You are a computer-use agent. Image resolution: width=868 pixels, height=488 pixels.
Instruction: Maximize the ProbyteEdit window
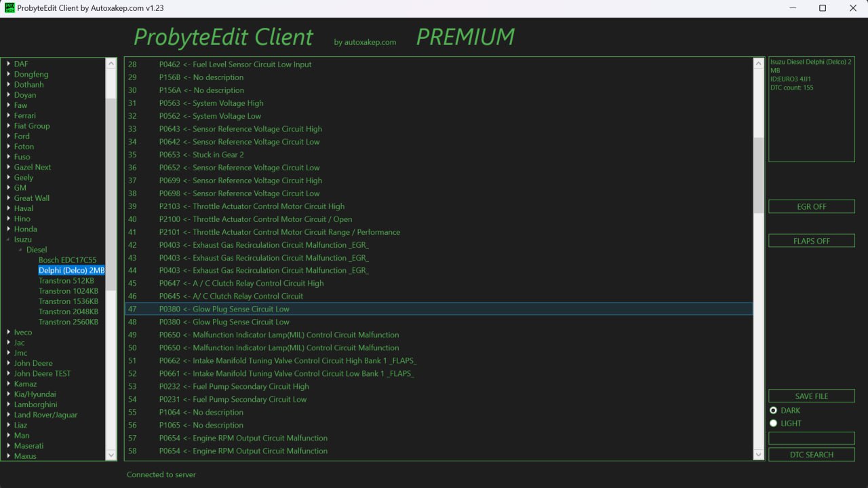[x=823, y=8]
